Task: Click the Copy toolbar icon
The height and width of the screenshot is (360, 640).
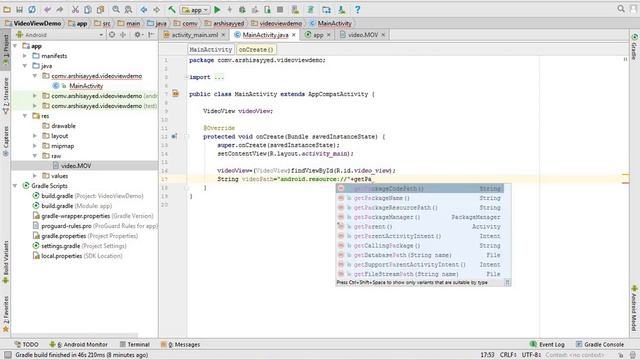Action: (88, 9)
